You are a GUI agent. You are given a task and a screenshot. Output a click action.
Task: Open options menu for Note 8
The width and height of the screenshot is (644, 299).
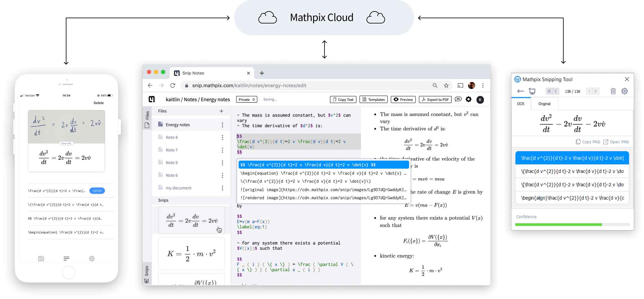[222, 137]
